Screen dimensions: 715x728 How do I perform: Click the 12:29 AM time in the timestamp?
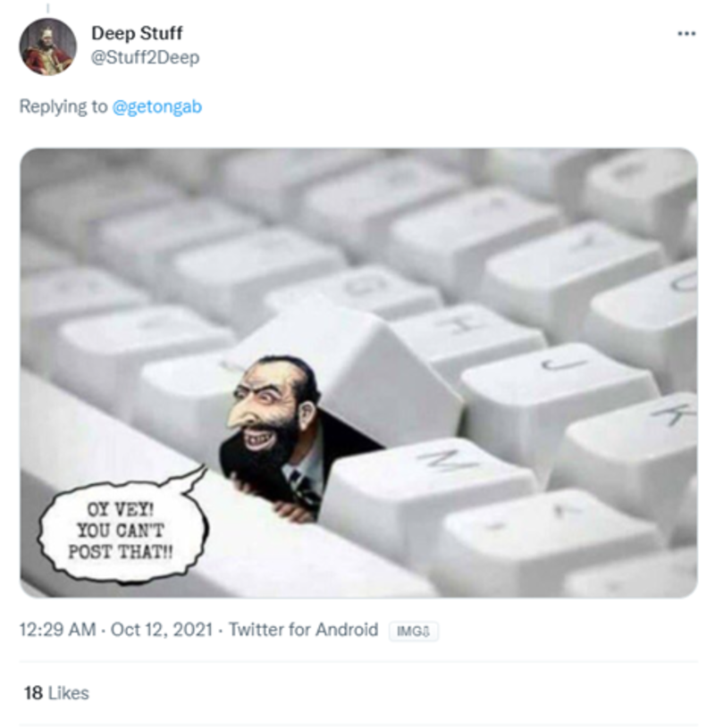57,630
